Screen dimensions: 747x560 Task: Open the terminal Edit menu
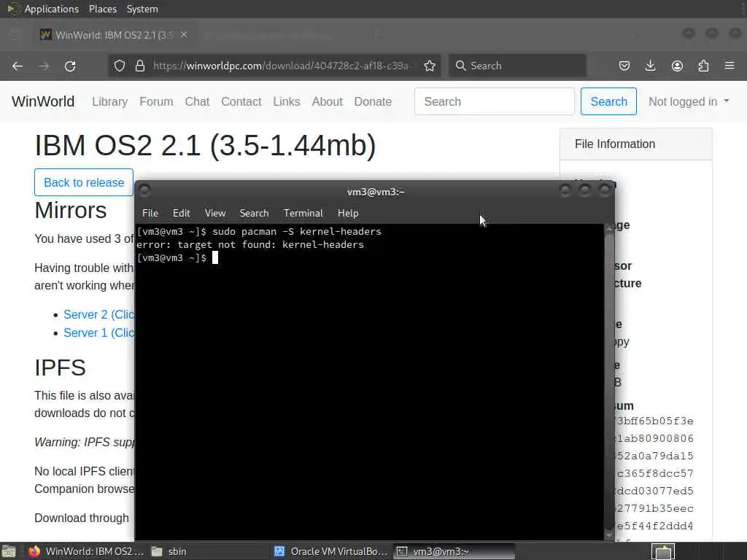181,214
